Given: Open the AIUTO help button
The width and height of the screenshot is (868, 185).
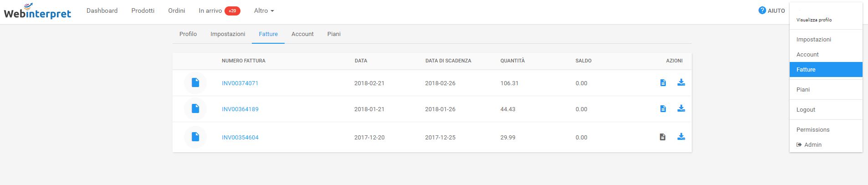Looking at the screenshot, I should pos(771,10).
